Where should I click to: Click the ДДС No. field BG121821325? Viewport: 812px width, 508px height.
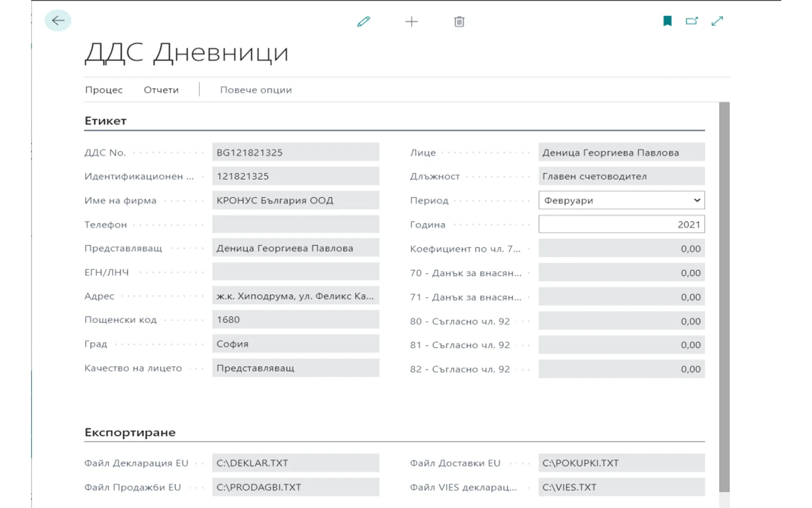coord(295,152)
